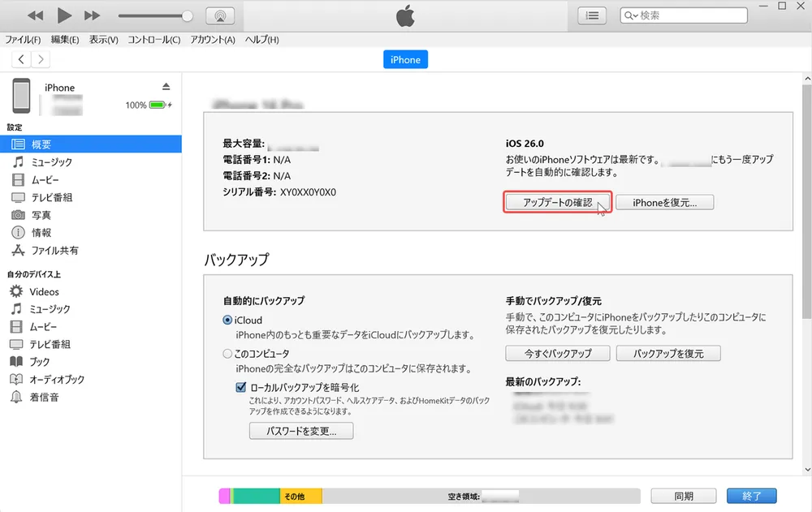Viewport: 812px width, 512px height.
Task: Open the 編集(E) menu
Action: click(65, 39)
